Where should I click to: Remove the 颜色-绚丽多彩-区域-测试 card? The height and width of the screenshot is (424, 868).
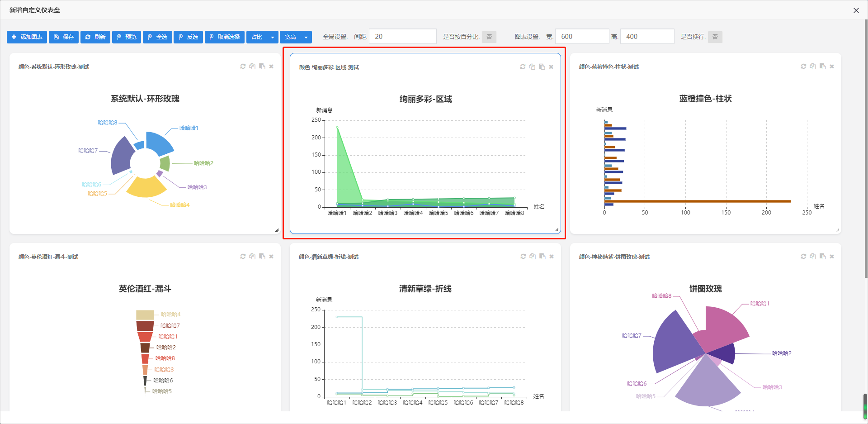tap(551, 67)
